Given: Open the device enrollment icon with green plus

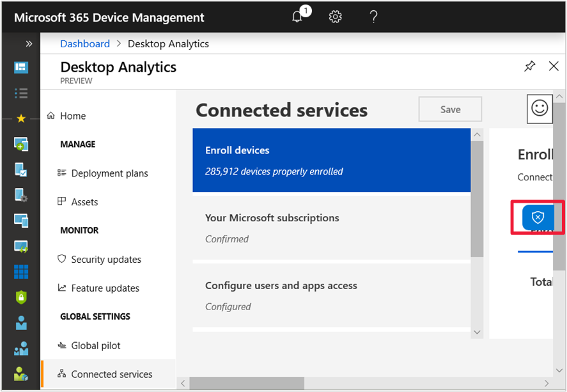Looking at the screenshot, I should point(21,144).
